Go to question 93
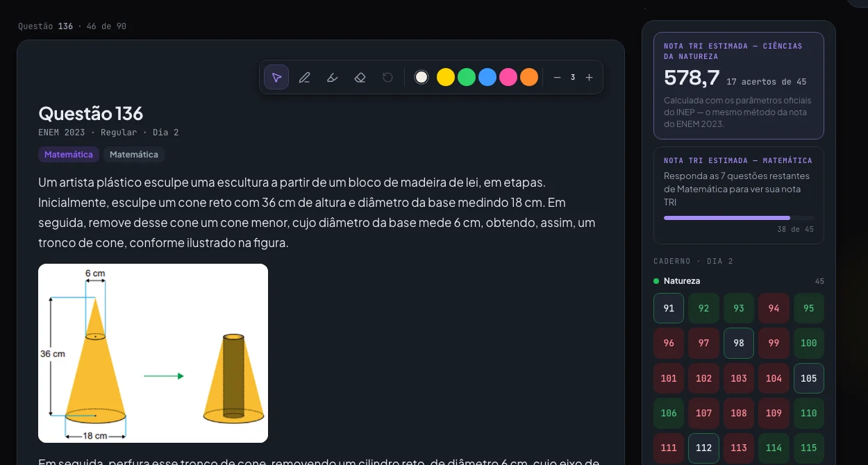This screenshot has width=868, height=465. (x=739, y=308)
